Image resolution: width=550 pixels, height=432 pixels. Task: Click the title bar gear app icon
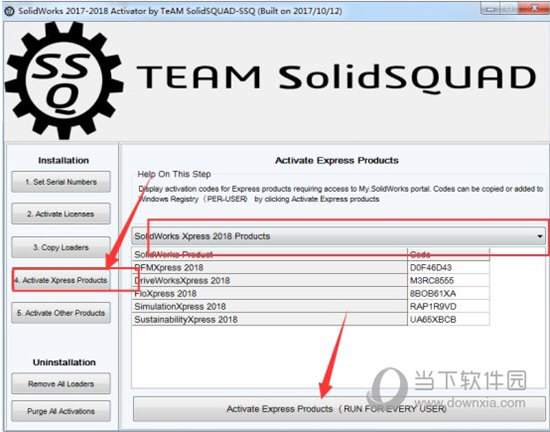click(9, 11)
